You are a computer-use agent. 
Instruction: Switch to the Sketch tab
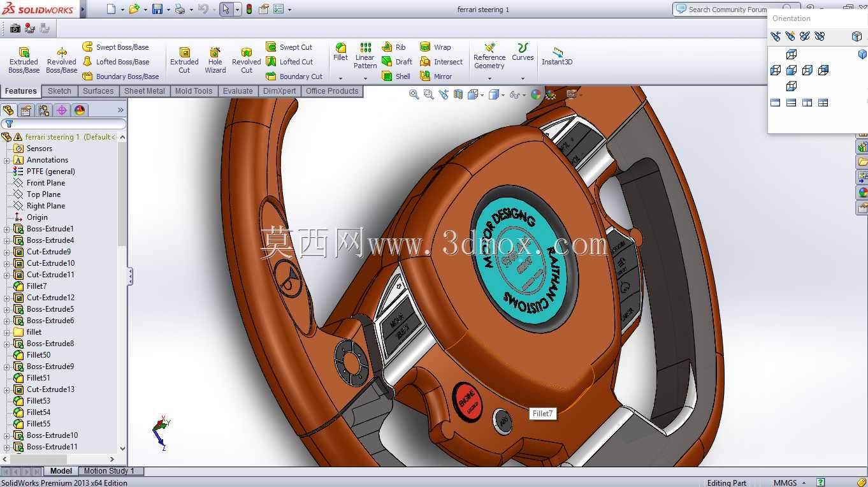point(60,91)
